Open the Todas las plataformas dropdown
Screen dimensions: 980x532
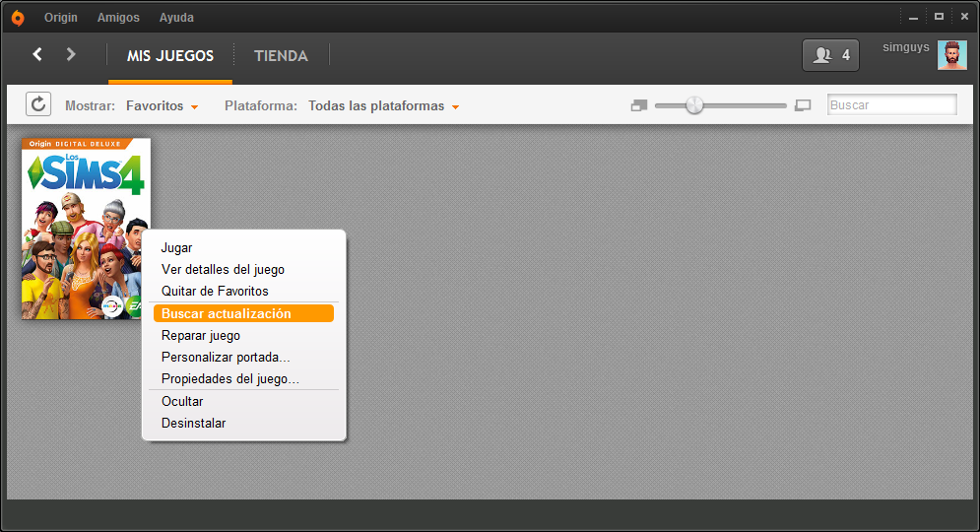pyautogui.click(x=384, y=105)
